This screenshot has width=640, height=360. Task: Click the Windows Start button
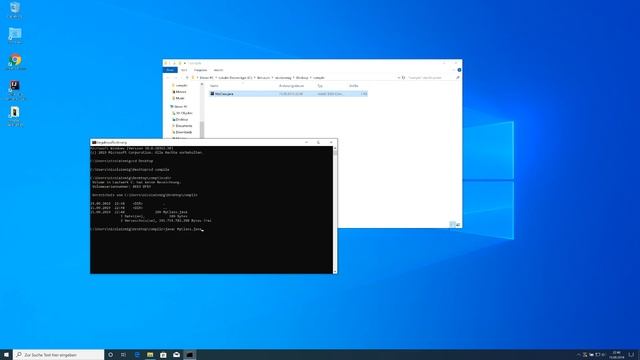click(x=6, y=355)
